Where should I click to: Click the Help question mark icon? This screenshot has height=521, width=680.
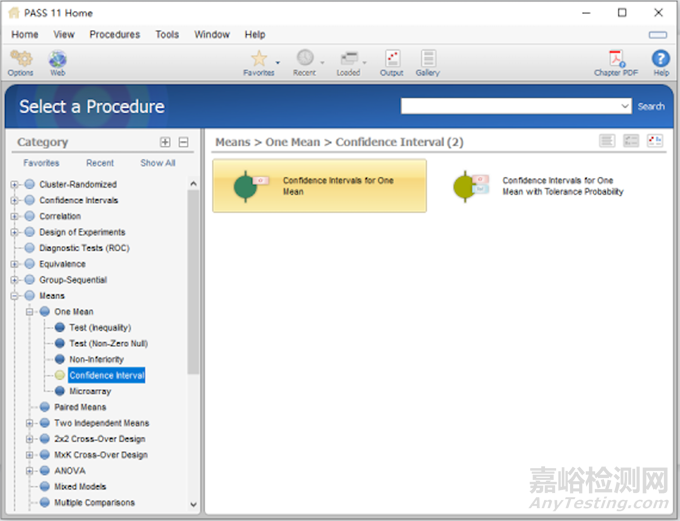[x=661, y=60]
